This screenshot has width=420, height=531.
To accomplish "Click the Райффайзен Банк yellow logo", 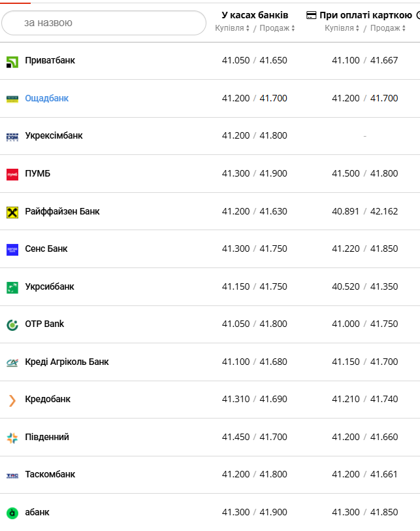I will [x=12, y=212].
